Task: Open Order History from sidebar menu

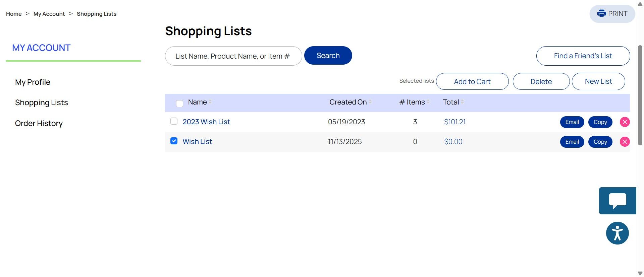Action: tap(39, 123)
